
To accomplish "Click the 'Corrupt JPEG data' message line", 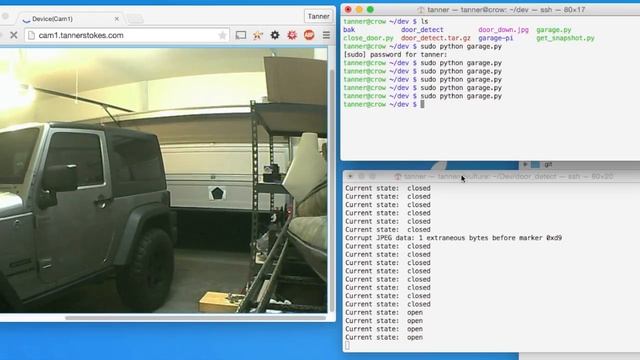I will click(453, 238).
